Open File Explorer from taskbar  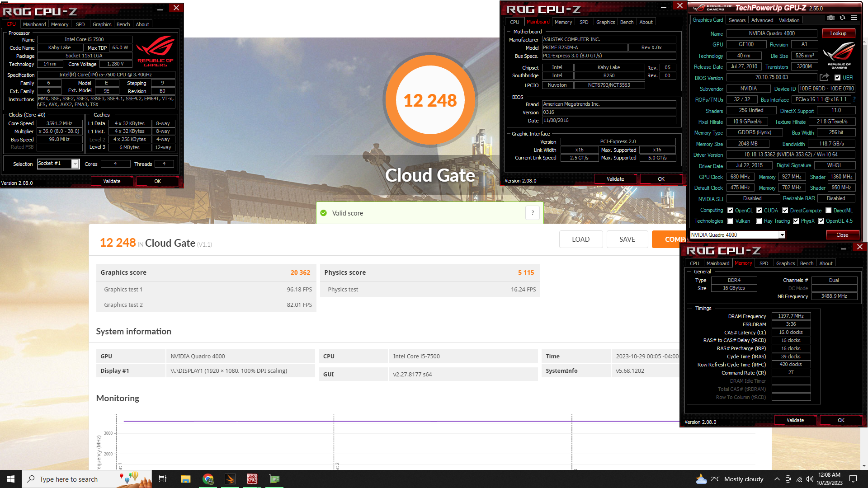(185, 479)
